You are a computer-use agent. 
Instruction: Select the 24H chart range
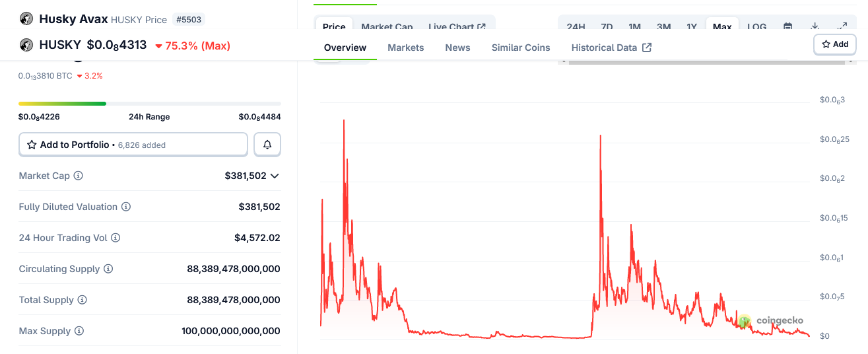point(576,27)
